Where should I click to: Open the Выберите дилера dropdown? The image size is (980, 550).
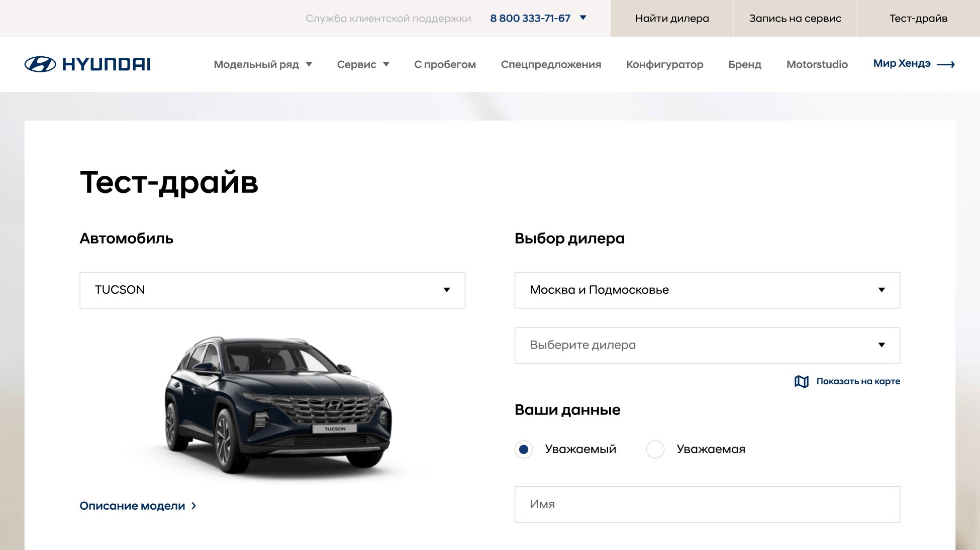[707, 345]
